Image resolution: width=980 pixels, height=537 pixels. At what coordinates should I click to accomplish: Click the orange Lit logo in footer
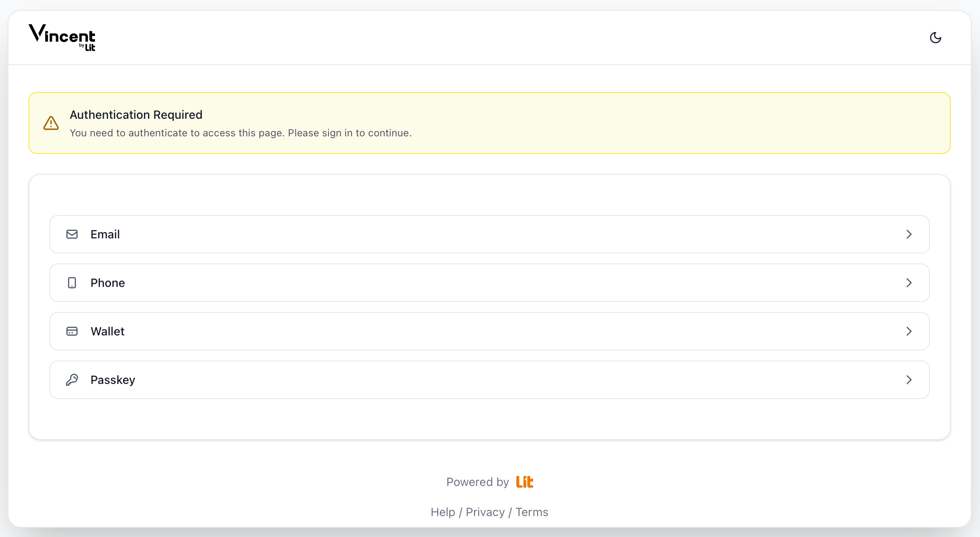coord(525,482)
